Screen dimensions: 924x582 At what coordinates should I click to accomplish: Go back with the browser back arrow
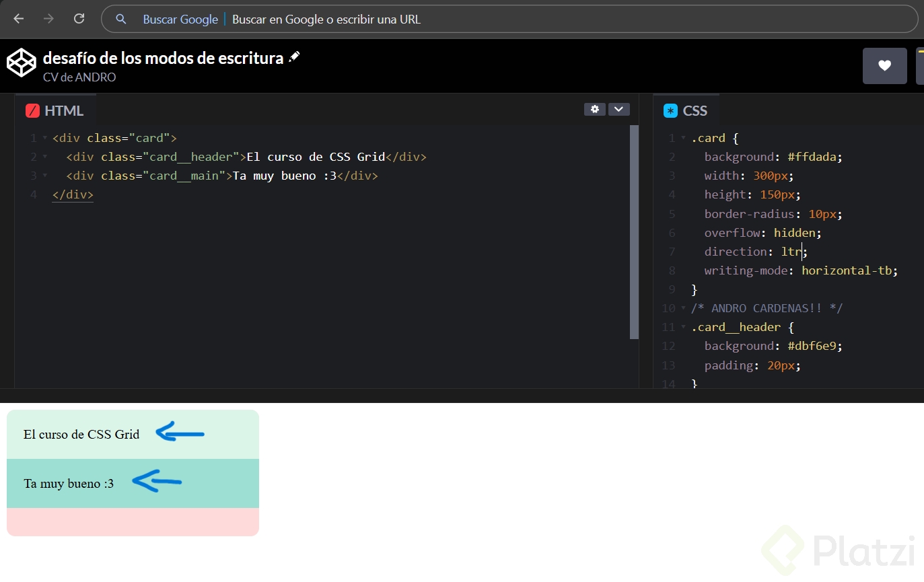(19, 19)
